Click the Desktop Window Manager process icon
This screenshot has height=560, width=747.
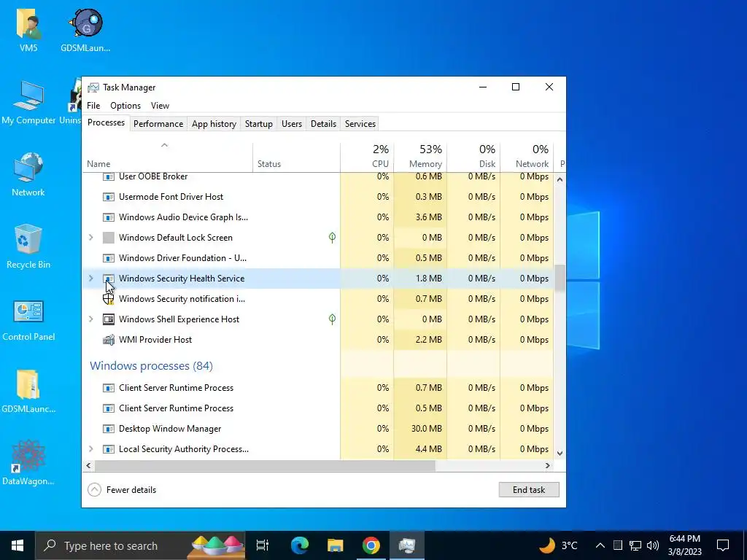tap(109, 429)
